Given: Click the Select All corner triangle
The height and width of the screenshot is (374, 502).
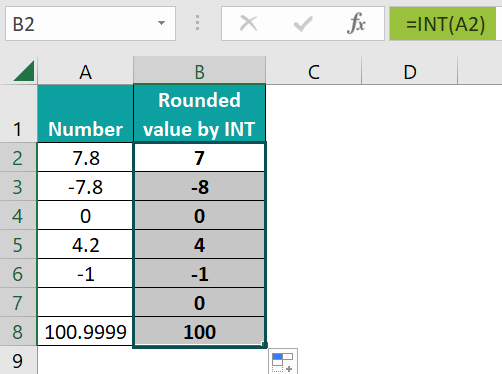Looking at the screenshot, I should coord(24,71).
